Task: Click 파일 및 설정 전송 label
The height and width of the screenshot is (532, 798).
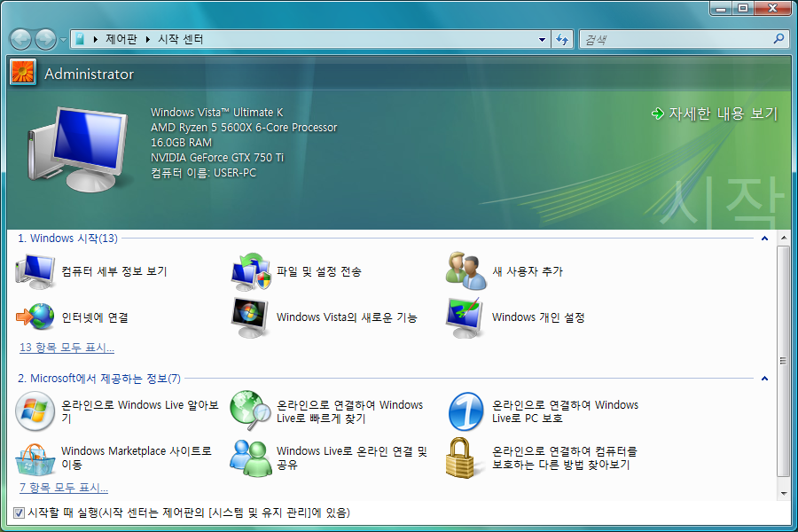Action: (318, 271)
